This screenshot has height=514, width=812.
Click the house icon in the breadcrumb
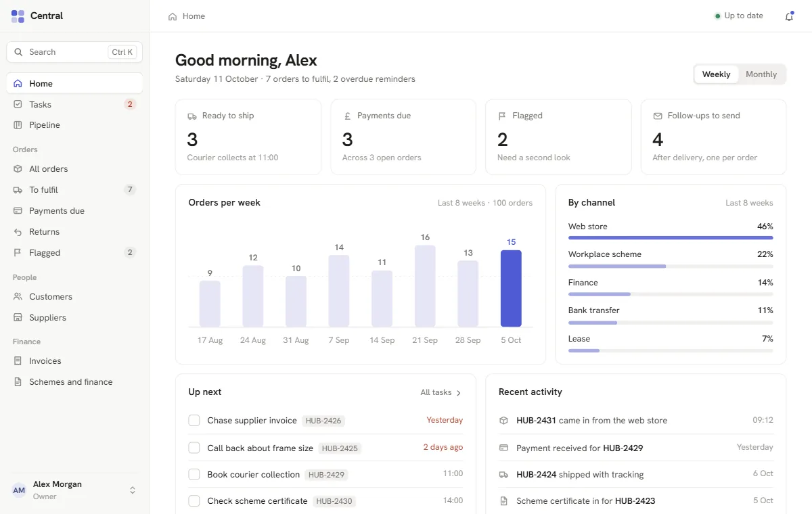pos(173,16)
